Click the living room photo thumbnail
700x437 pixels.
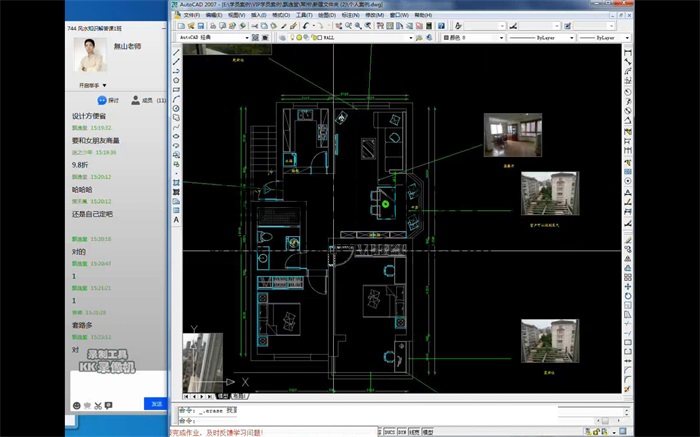(505, 133)
